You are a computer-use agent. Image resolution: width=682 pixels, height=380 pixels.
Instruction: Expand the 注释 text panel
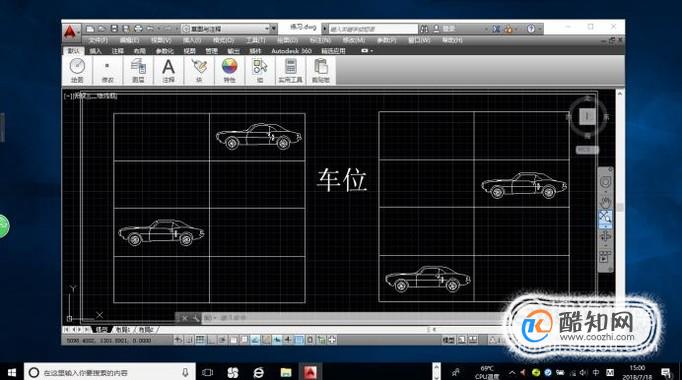click(168, 70)
